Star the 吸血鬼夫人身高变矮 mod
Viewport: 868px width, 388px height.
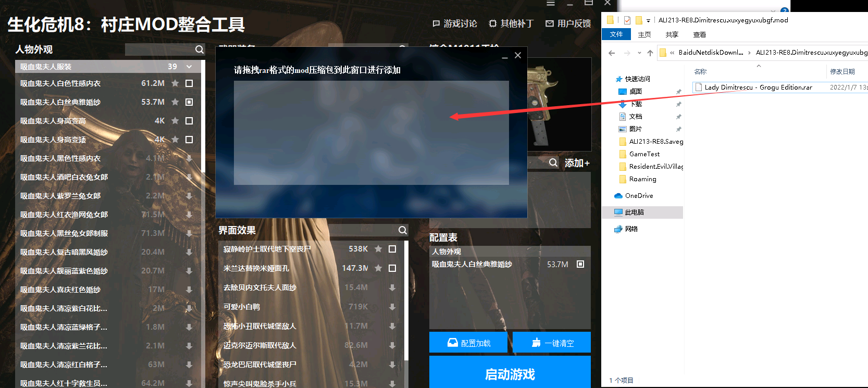pos(175,140)
